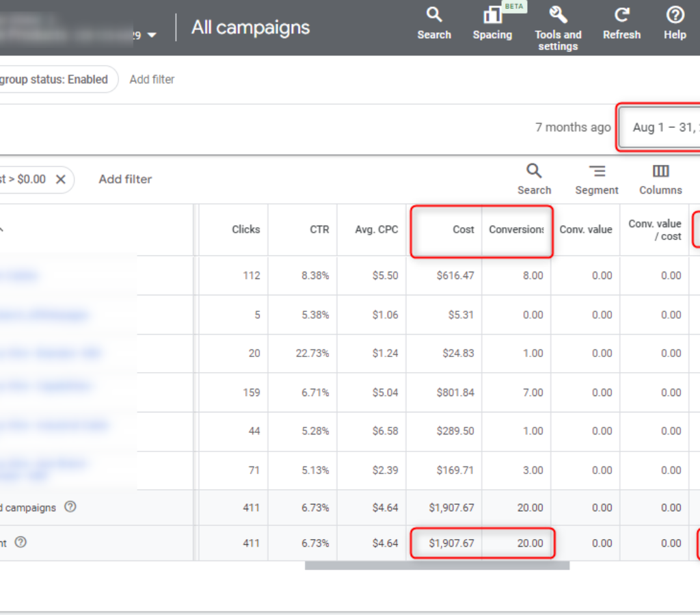Screen dimensions: 700x615
Task: Sort by the Avg. CPC column header
Action: [x=376, y=230]
